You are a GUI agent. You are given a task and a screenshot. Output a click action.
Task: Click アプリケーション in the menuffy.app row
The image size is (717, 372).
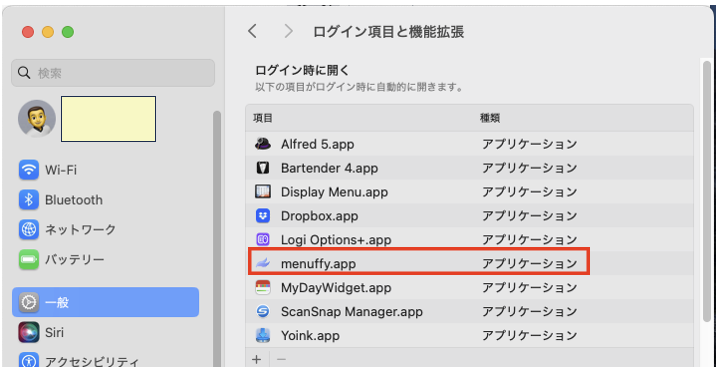point(530,264)
